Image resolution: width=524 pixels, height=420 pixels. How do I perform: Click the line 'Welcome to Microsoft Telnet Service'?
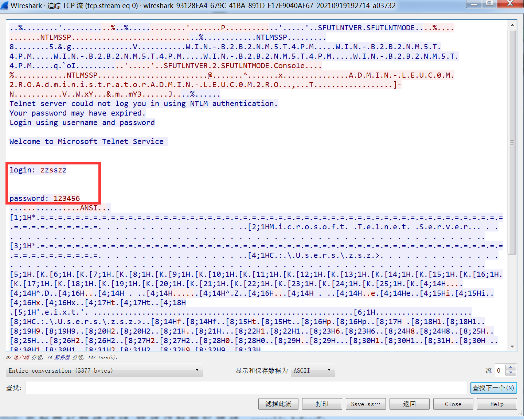coord(87,141)
